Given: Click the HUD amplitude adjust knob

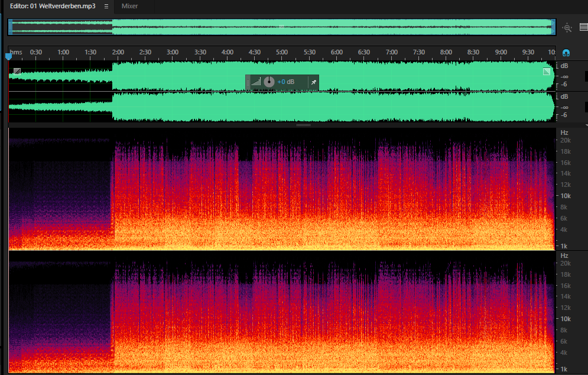Looking at the screenshot, I should point(269,82).
